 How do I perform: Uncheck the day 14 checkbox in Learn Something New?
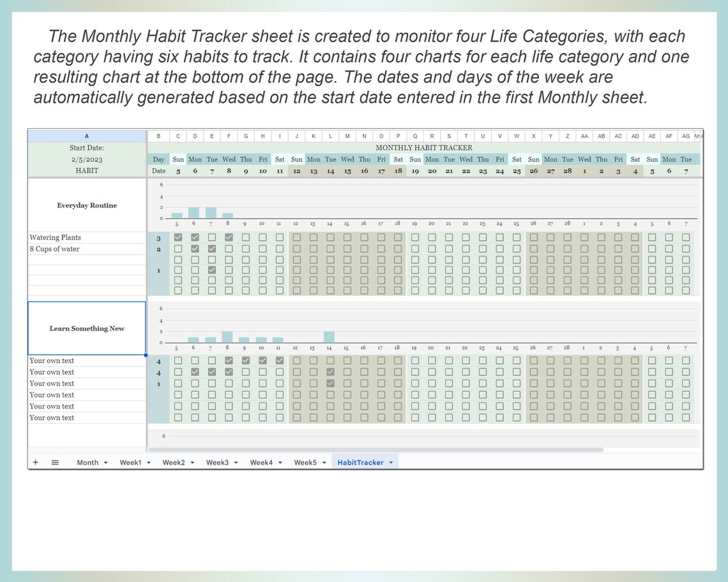330,371
